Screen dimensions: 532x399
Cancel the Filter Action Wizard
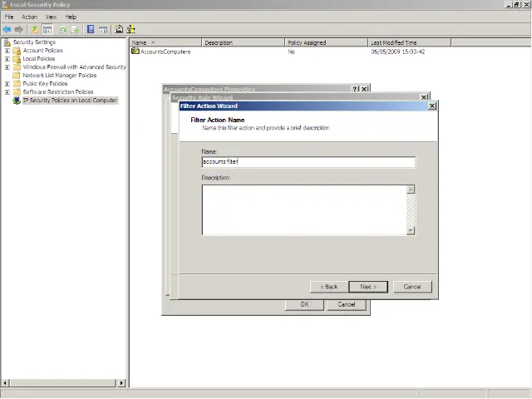(412, 287)
